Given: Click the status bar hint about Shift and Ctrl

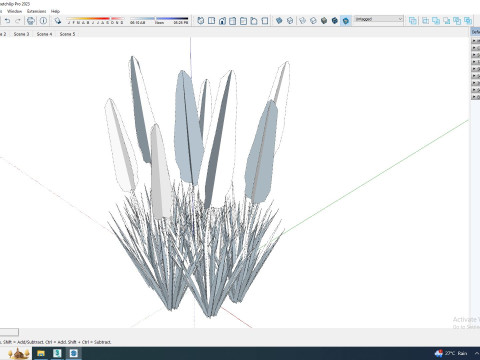Looking at the screenshot, I should point(56,342).
